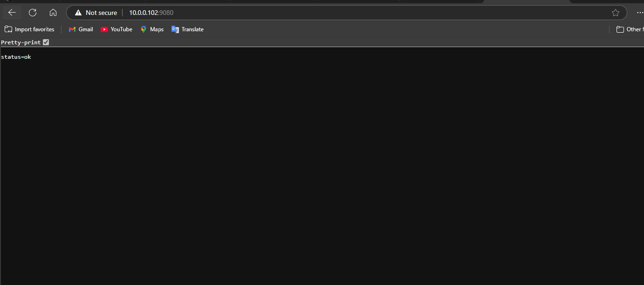This screenshot has height=285, width=644.
Task: Add this page to favorites with star
Action: (x=616, y=13)
